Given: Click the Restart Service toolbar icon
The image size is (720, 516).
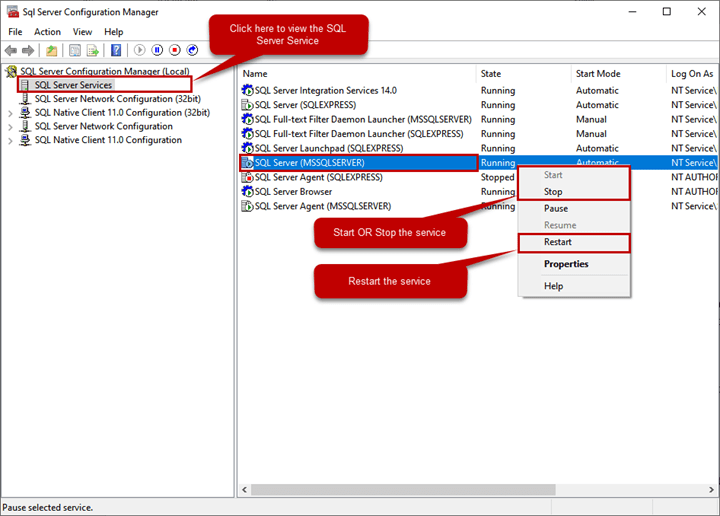Looking at the screenshot, I should pyautogui.click(x=192, y=50).
